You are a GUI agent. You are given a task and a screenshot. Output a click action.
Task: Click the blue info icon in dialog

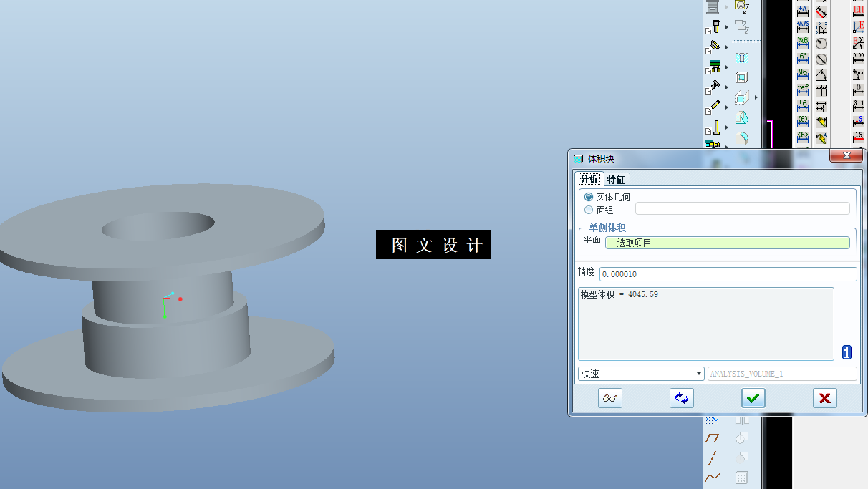(847, 352)
